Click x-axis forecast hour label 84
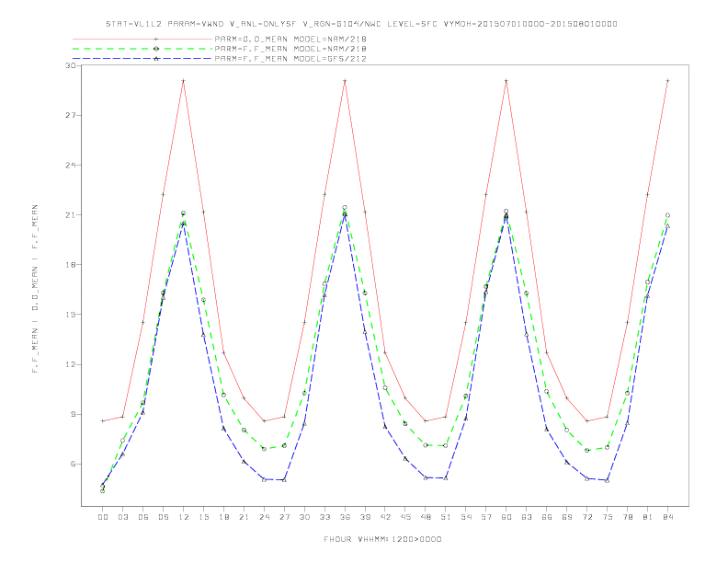 pyautogui.click(x=667, y=517)
